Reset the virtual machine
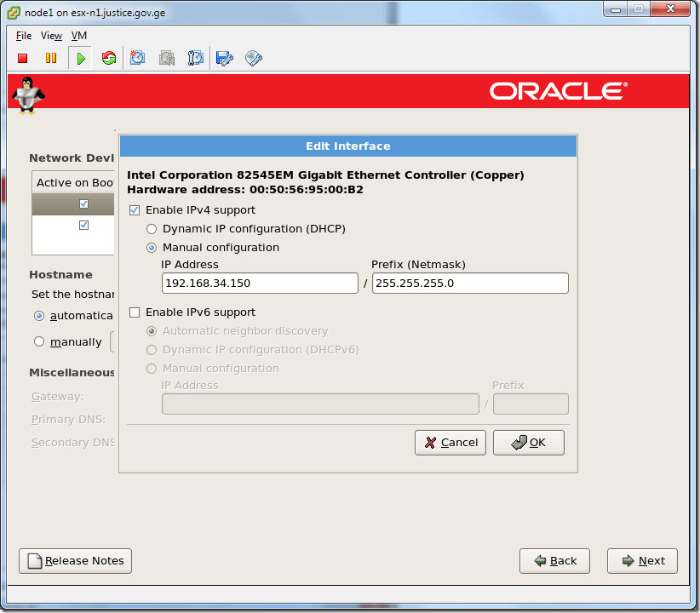The height and width of the screenshot is (613, 700). pos(109,58)
